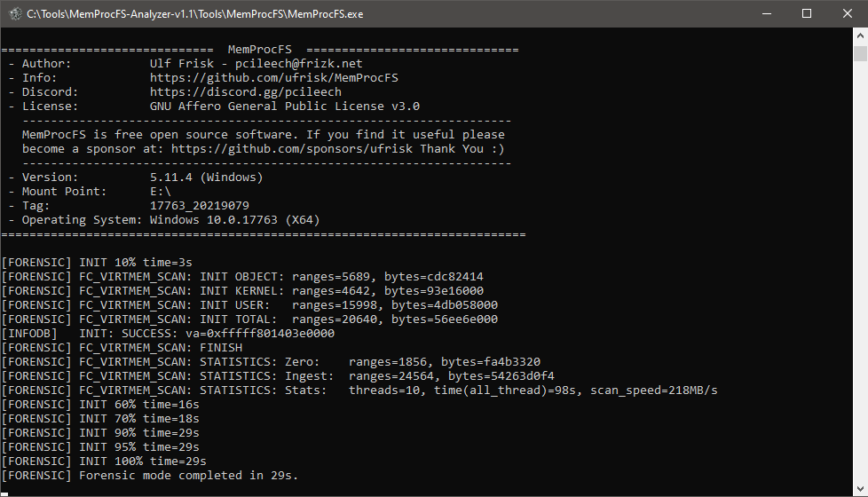
Task: Click the scrollbar down arrow
Action: pos(860,488)
